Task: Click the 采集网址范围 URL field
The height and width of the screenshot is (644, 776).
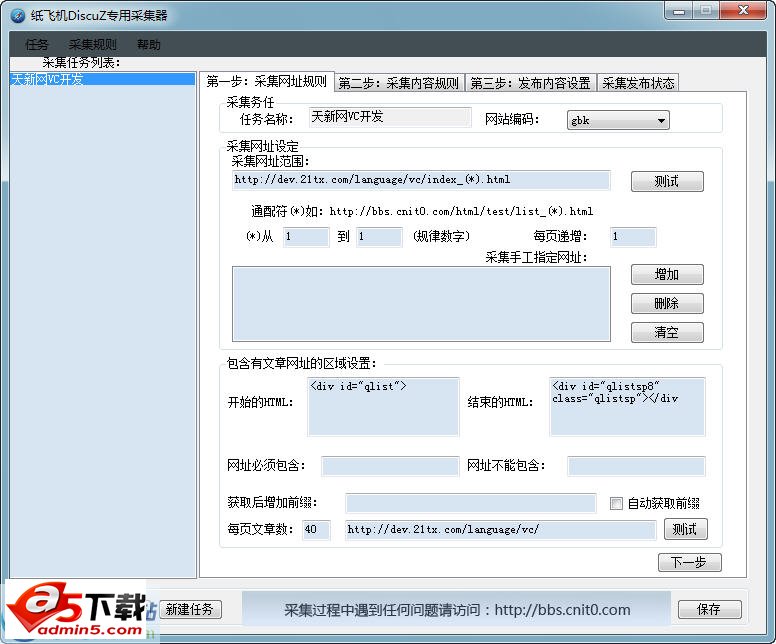Action: pyautogui.click(x=421, y=180)
